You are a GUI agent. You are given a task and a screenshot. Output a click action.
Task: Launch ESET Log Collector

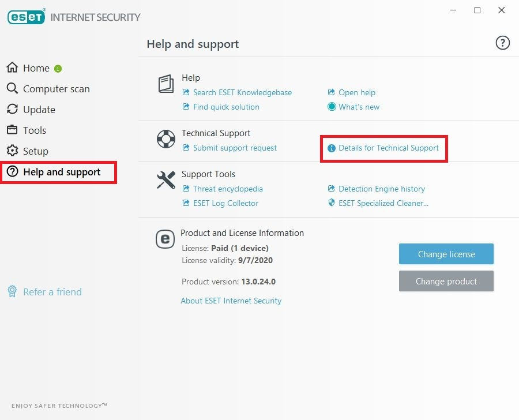(225, 204)
